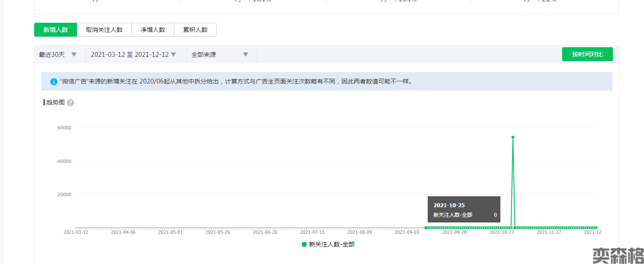Click the 2021-10-23 x-axis label
The width and height of the screenshot is (644, 264).
501,233
